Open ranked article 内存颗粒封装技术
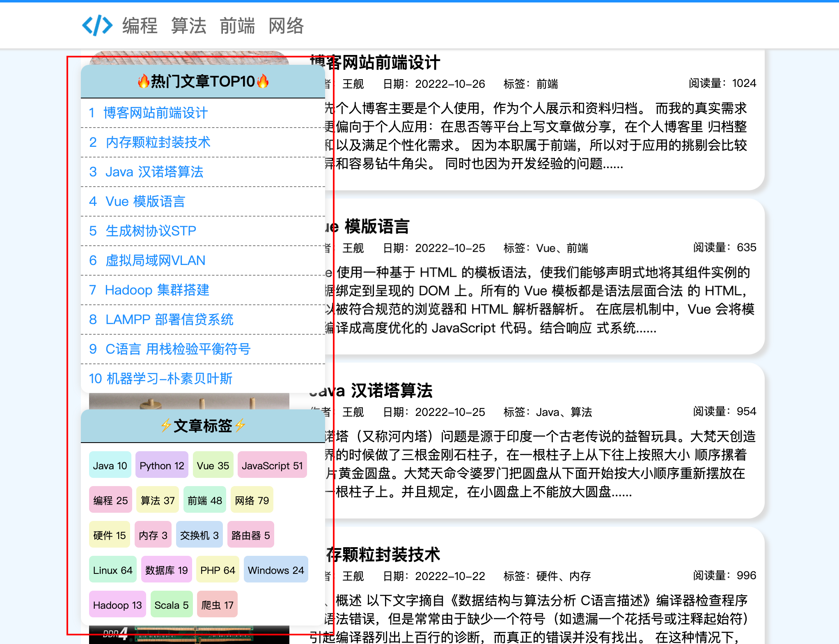 (158, 142)
